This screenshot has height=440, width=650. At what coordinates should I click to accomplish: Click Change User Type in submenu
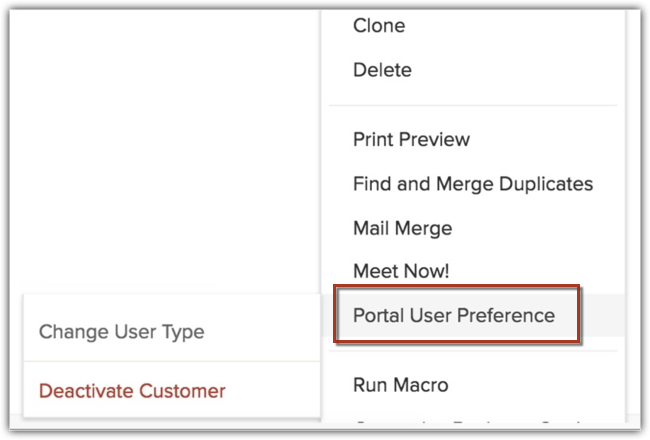[x=121, y=331]
